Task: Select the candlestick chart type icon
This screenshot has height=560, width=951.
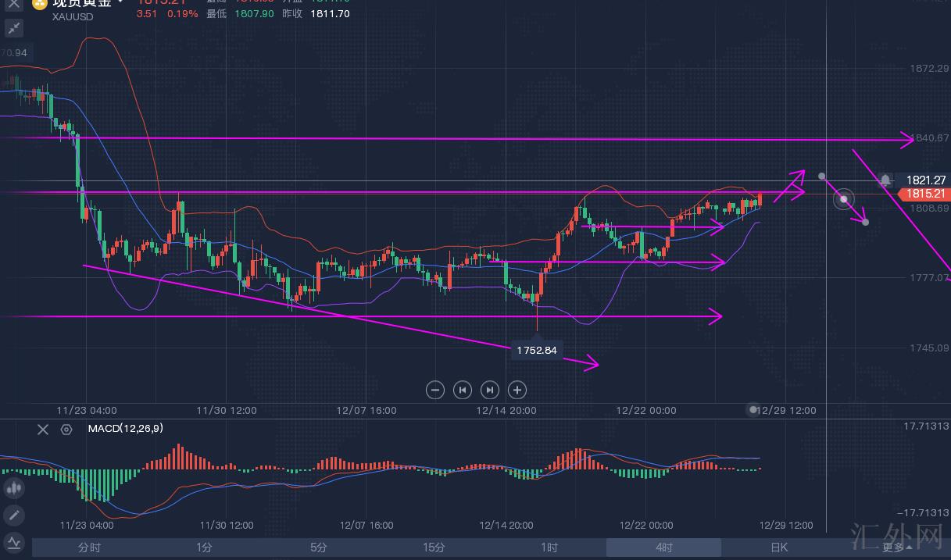Action: [x=13, y=489]
